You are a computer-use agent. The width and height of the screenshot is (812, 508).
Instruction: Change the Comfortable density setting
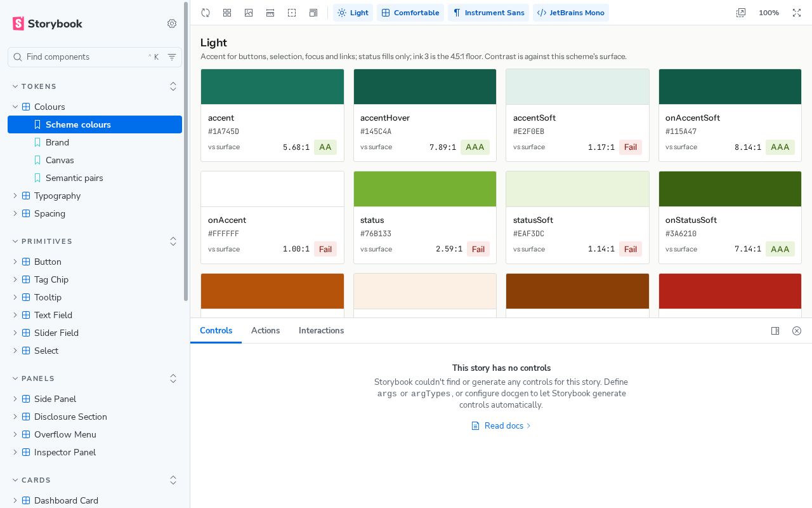point(410,13)
